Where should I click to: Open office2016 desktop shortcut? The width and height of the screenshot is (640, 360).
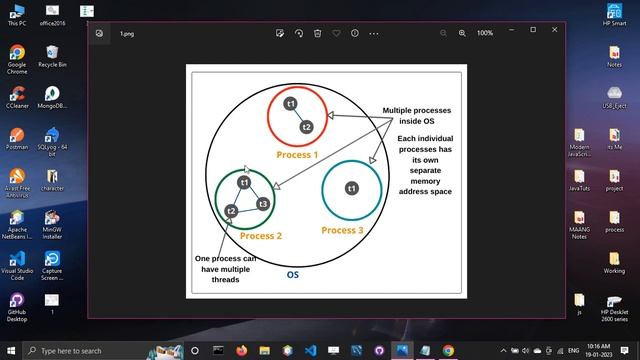click(52, 15)
